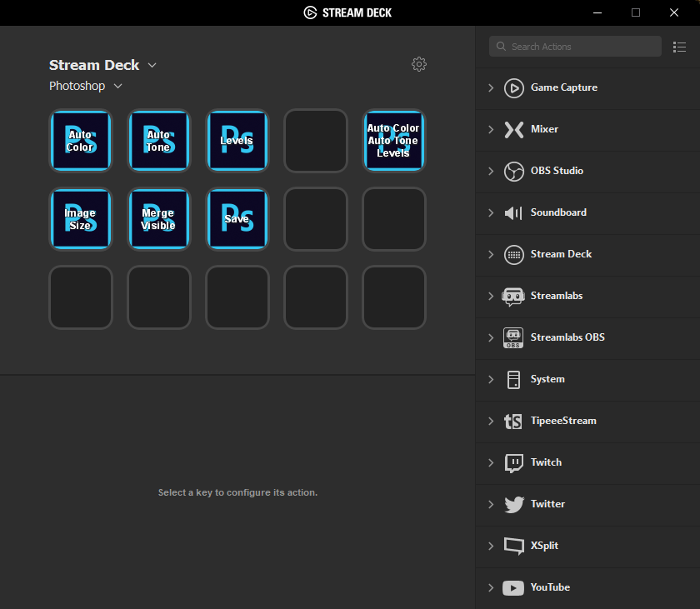Expand the System category chevron
The height and width of the screenshot is (609, 700).
pyautogui.click(x=491, y=380)
